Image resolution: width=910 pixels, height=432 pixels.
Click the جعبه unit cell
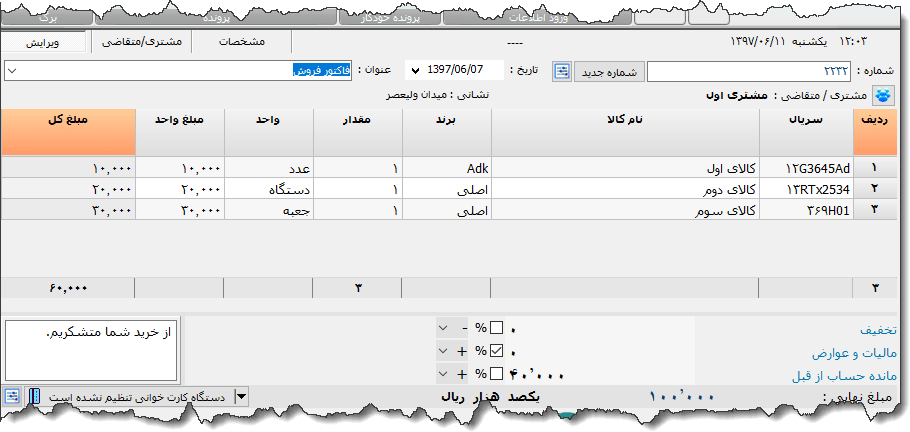point(269,210)
